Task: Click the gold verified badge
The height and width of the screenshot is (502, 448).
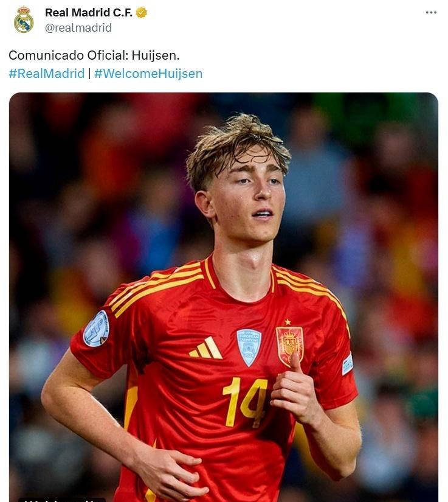Action: (x=142, y=13)
